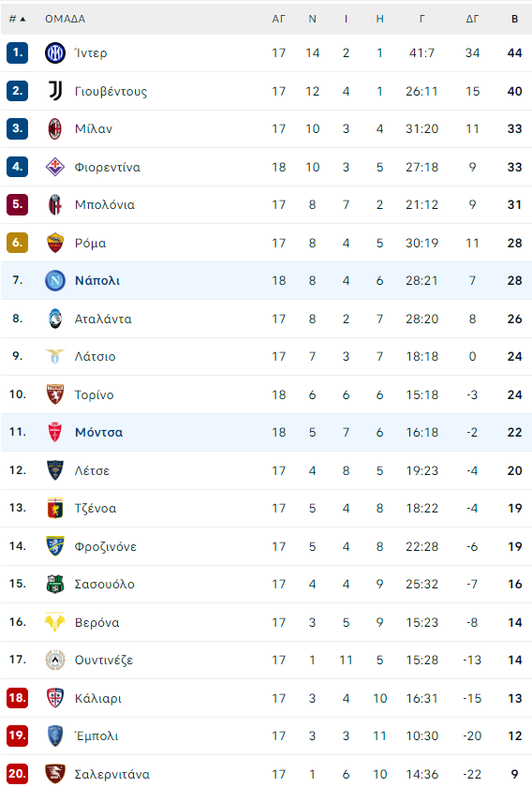Click the Inter club crest icon
Screen dimensions: 532x787
[54, 52]
